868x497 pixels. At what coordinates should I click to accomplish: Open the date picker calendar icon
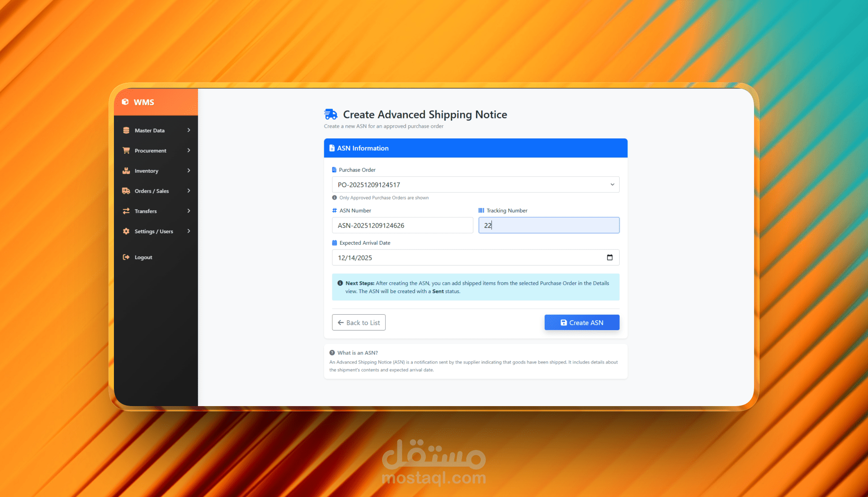[x=609, y=257]
